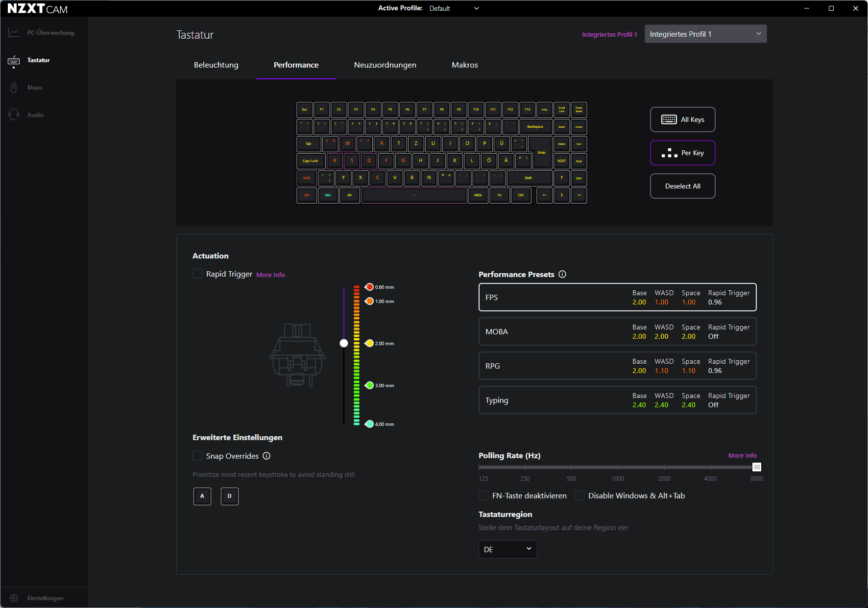
Task: Click the All Keys button
Action: 682,119
